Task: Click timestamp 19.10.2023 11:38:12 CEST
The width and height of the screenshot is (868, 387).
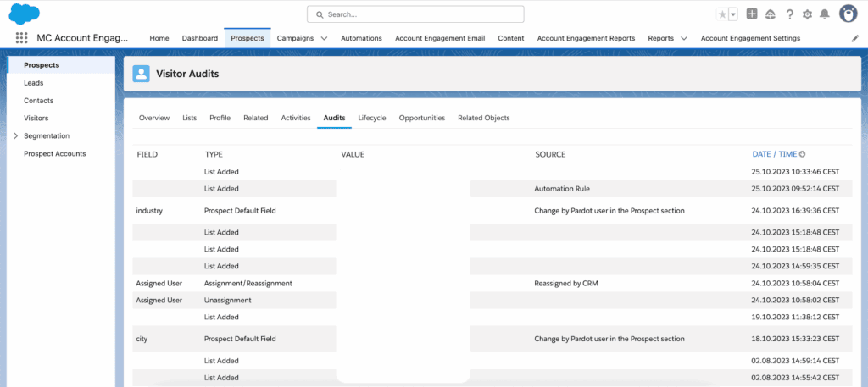Action: (795, 317)
